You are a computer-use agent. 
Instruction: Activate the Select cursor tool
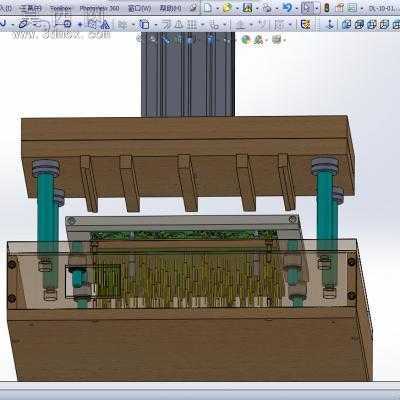307,8
